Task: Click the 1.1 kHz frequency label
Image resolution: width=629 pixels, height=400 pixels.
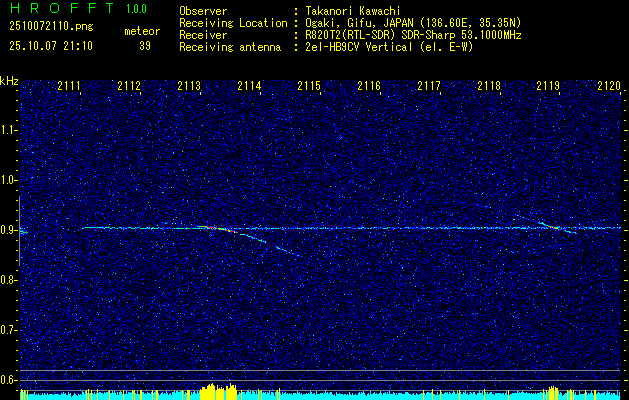Action: 8,130
